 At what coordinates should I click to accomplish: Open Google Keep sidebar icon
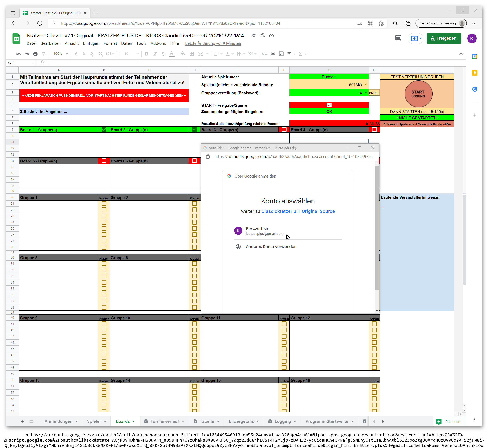(474, 73)
